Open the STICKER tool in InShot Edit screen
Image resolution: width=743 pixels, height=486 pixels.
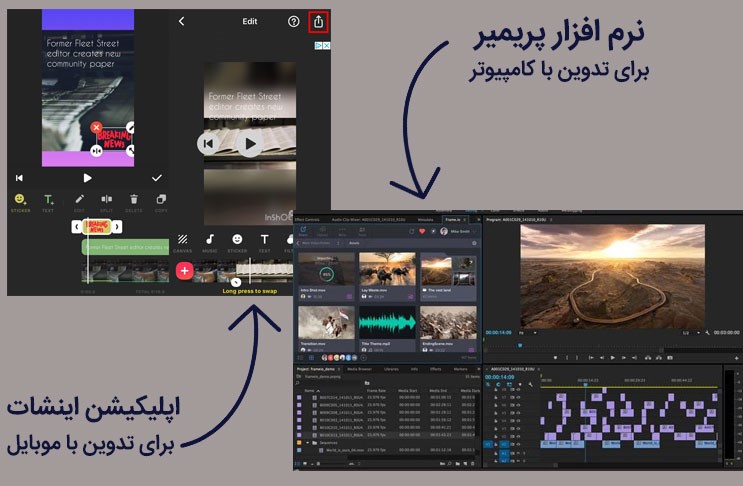click(237, 243)
